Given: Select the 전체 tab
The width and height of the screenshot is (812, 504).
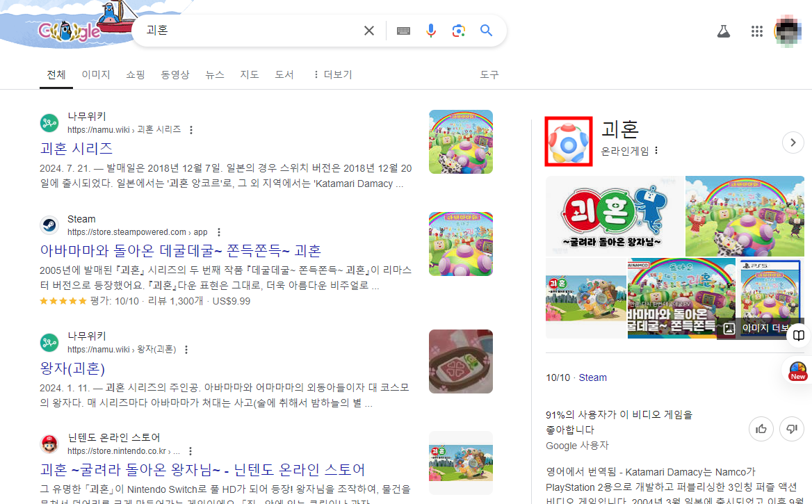Looking at the screenshot, I should [x=56, y=74].
